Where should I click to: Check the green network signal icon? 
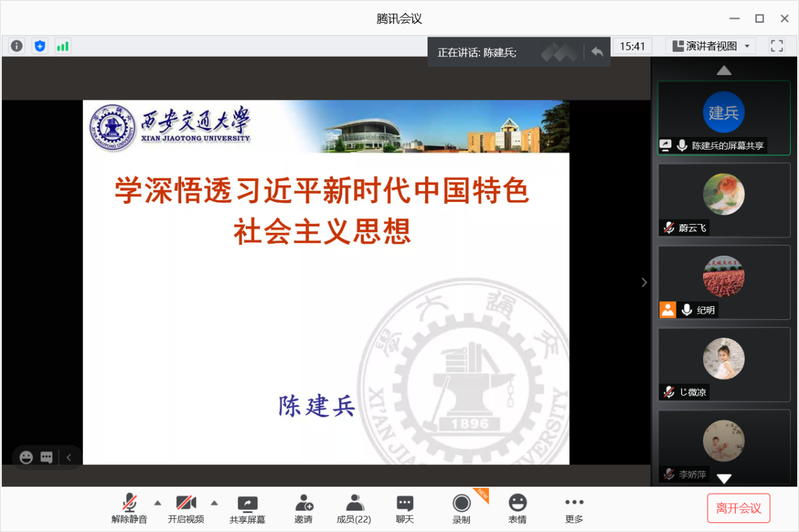[x=63, y=46]
